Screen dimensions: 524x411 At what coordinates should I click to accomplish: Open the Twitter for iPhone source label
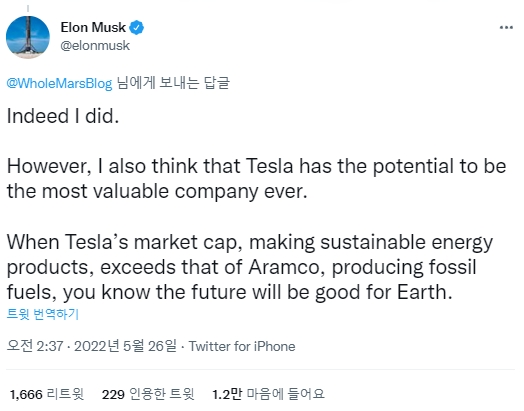[x=242, y=347]
